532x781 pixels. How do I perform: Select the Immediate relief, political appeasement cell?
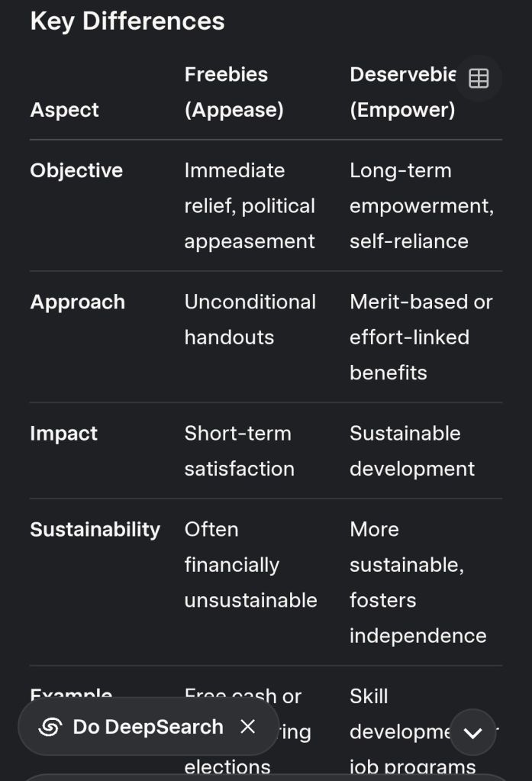(x=250, y=205)
